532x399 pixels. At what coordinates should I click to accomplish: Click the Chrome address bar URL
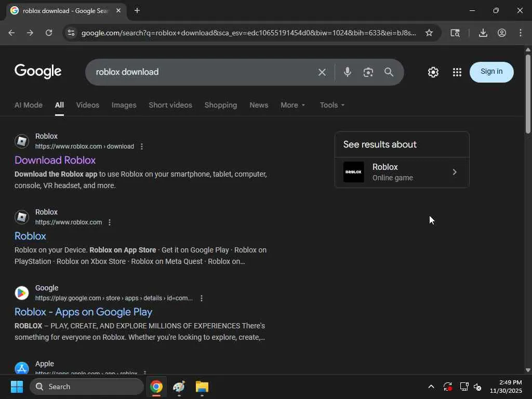pyautogui.click(x=248, y=33)
